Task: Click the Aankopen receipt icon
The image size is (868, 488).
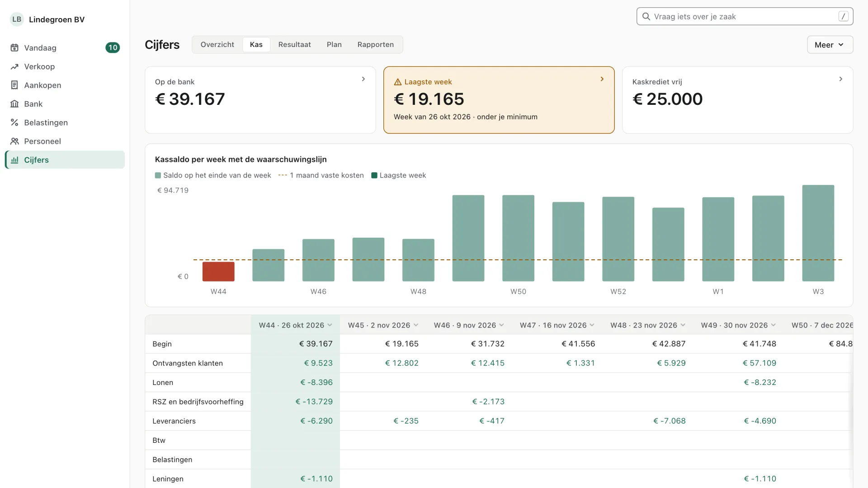Action: coord(14,85)
